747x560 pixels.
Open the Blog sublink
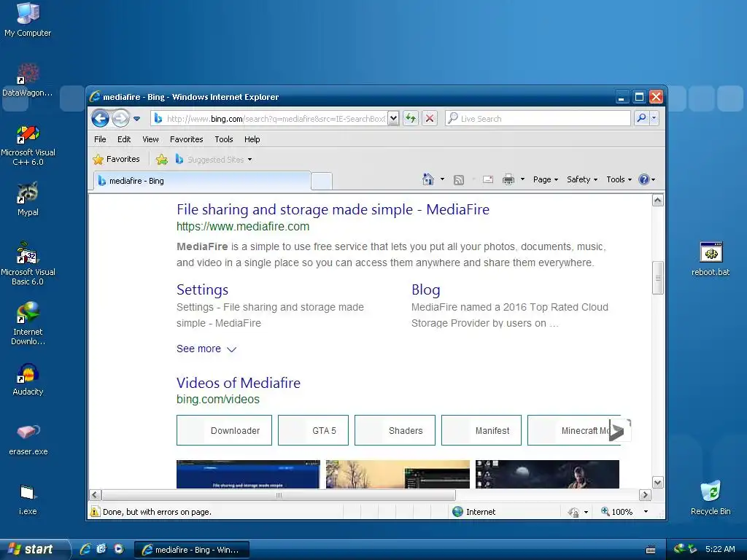point(426,289)
